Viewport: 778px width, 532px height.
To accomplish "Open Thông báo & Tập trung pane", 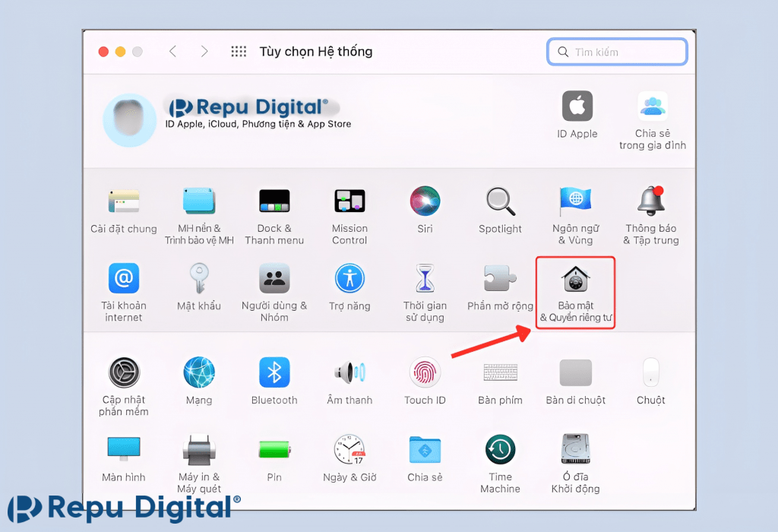I will 651,201.
